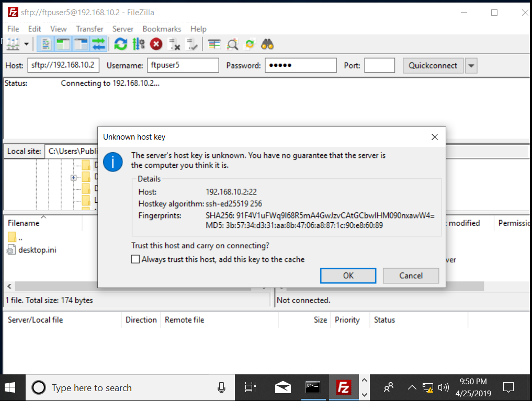
Task: Toggle transfer queue display icon
Action: pos(99,44)
